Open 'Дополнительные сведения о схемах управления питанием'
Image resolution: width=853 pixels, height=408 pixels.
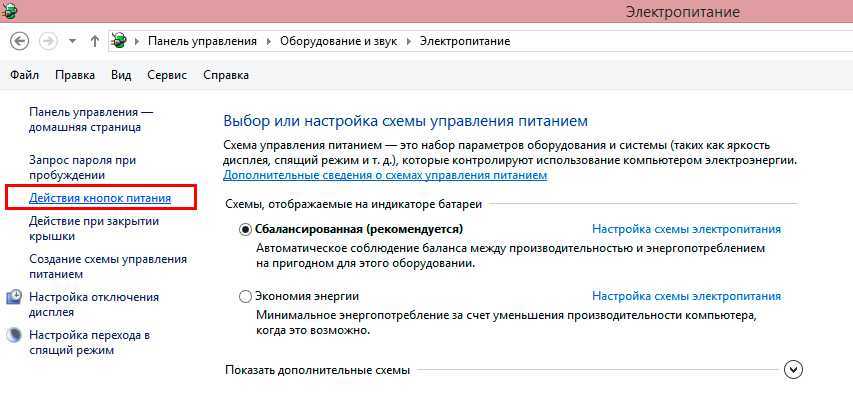pos(385,176)
